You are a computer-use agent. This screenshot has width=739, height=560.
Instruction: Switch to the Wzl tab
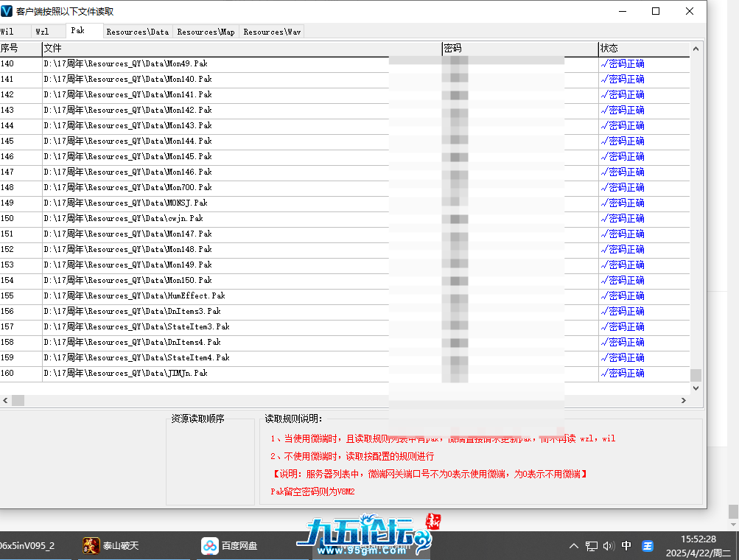click(42, 32)
